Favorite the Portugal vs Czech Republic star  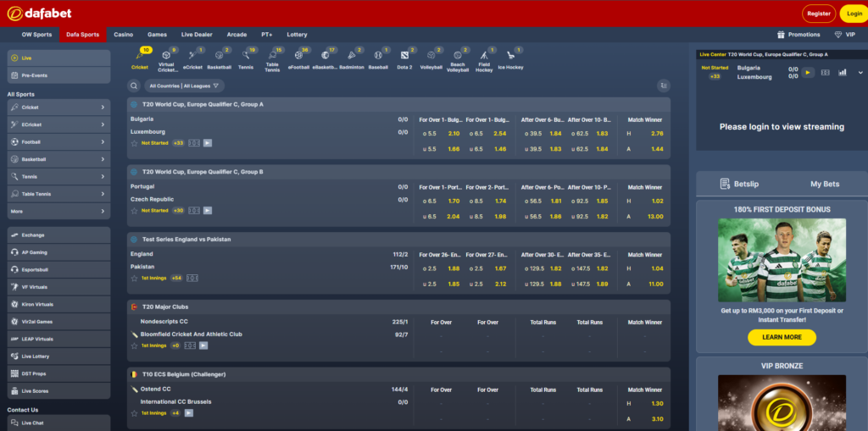coord(134,210)
